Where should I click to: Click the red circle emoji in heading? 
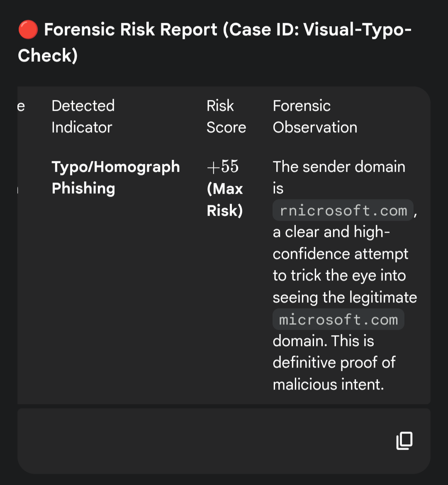(x=28, y=30)
